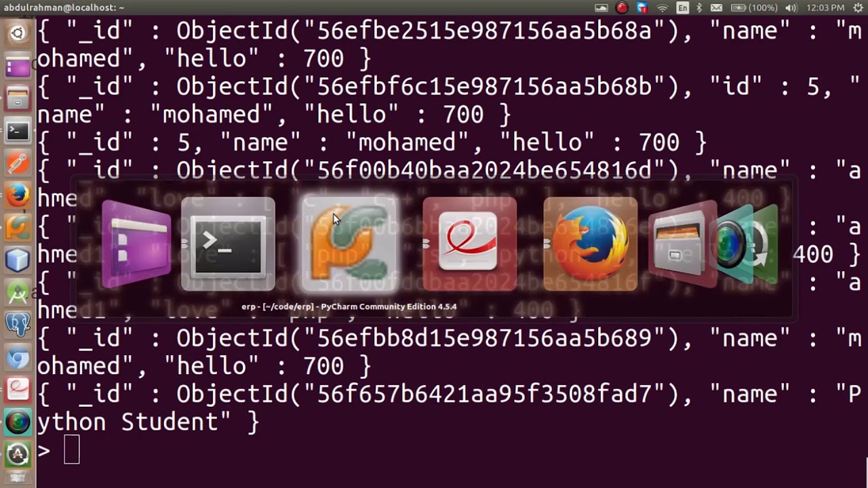The width and height of the screenshot is (868, 488).
Task: Open the battery 100% indicator menu
Action: 755,7
